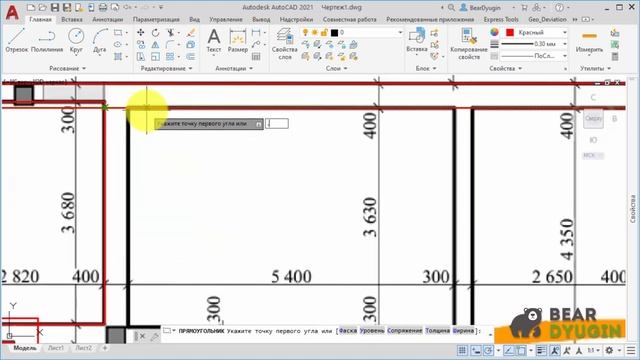Screen dimensions: 640x360
Task: Select the Круг circle tool
Action: pos(76,40)
